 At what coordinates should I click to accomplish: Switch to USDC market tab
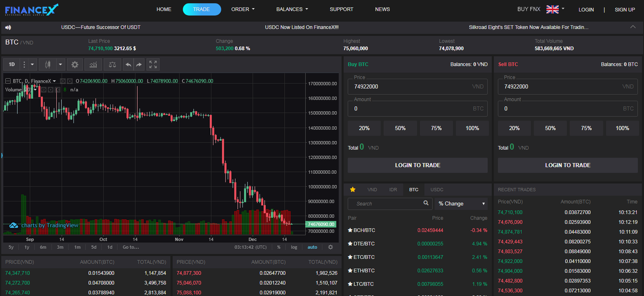pyautogui.click(x=437, y=189)
